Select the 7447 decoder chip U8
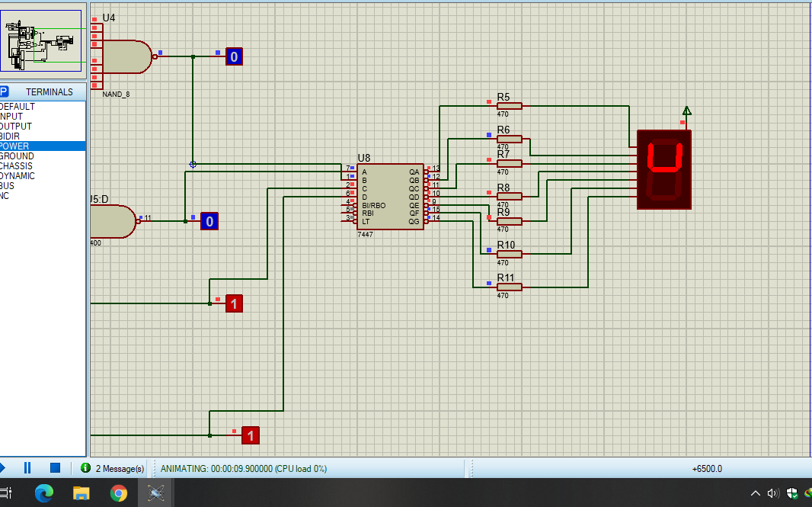This screenshot has height=507, width=812. point(388,196)
